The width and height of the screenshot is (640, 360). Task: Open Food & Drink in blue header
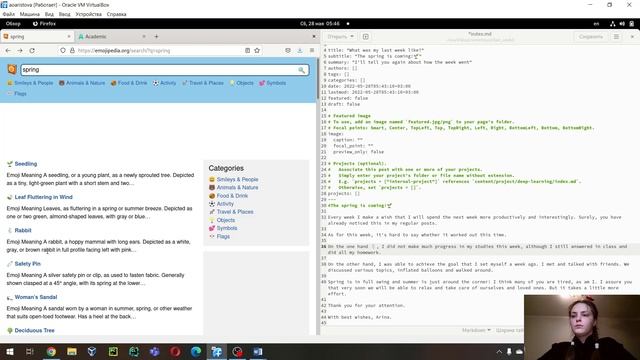point(129,83)
